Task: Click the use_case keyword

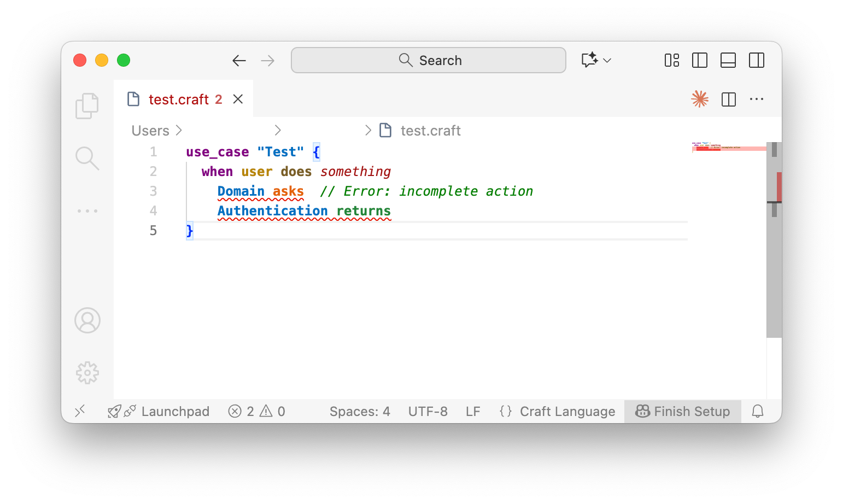Action: 218,152
